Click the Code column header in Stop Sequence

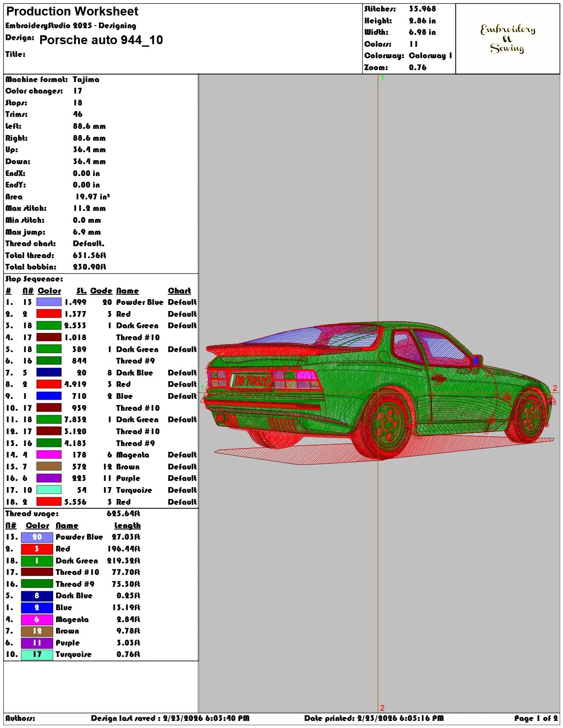[x=101, y=291]
